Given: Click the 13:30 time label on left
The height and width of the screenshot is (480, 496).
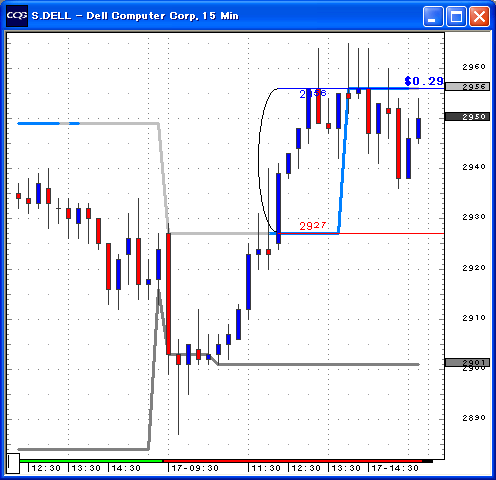Looking at the screenshot, I should (x=86, y=468).
